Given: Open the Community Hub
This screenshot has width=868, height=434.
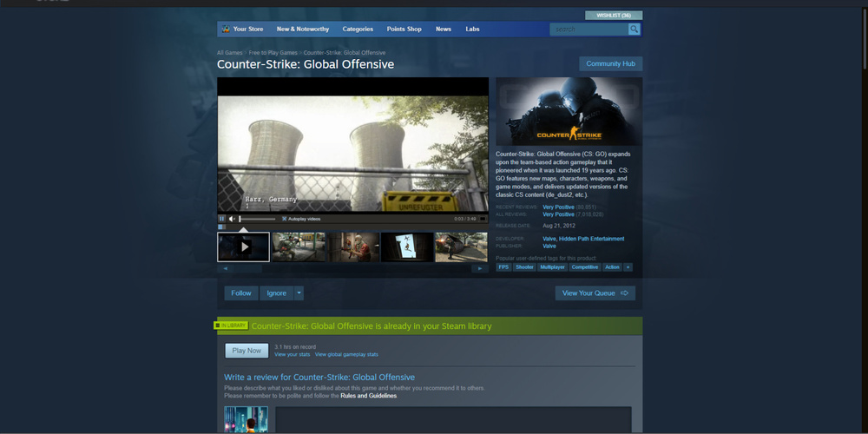Looking at the screenshot, I should tap(610, 63).
